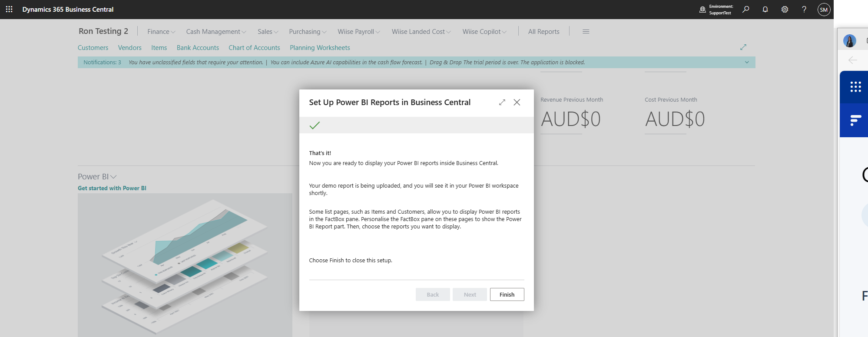Open the notifications bell

(x=765, y=9)
